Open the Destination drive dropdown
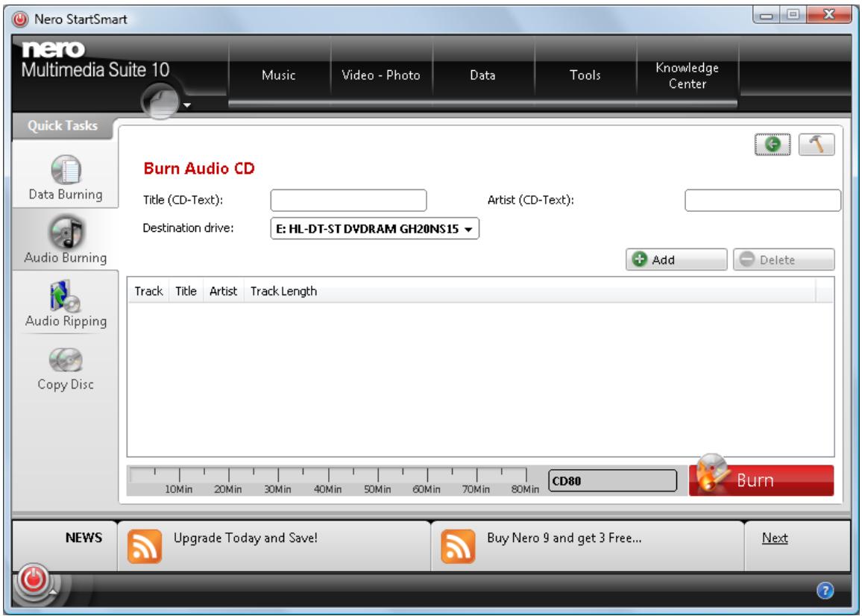Viewport: 862px width, 616px height. point(374,229)
